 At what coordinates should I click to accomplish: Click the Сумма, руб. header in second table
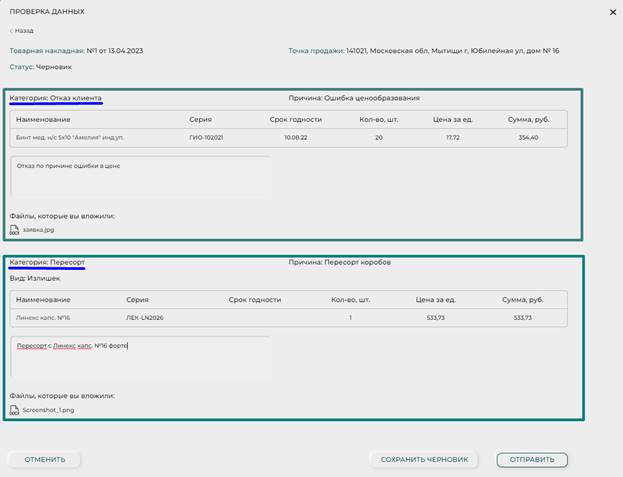523,299
